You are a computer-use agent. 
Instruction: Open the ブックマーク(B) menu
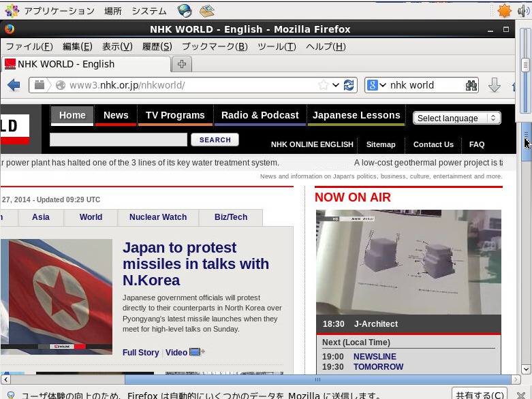pyautogui.click(x=215, y=46)
